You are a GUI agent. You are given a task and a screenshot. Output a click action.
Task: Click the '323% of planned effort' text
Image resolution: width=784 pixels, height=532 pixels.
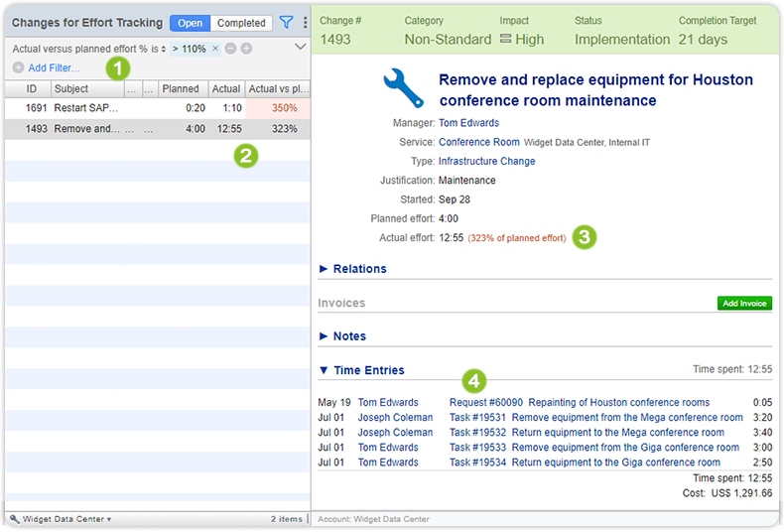coord(517,238)
